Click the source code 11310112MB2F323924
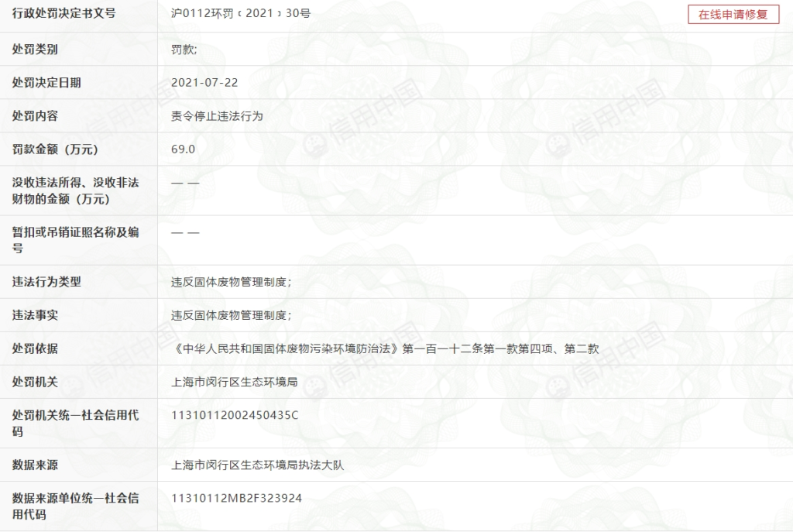This screenshot has height=532, width=793. [x=236, y=499]
